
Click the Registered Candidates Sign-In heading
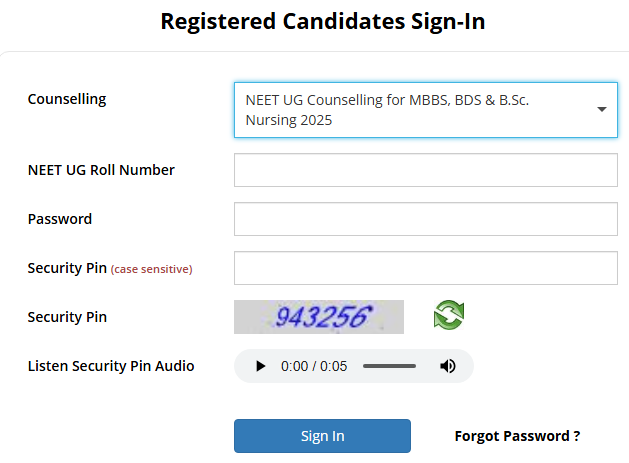coord(323,21)
